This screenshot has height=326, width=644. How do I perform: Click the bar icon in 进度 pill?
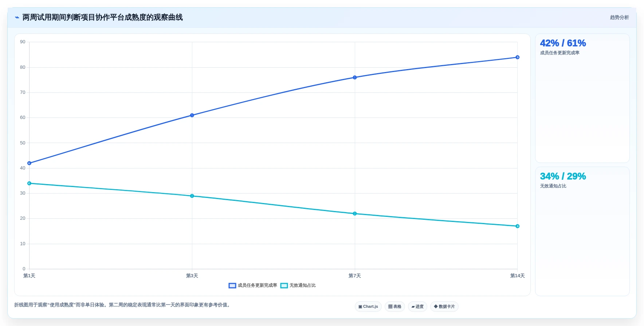point(413,307)
